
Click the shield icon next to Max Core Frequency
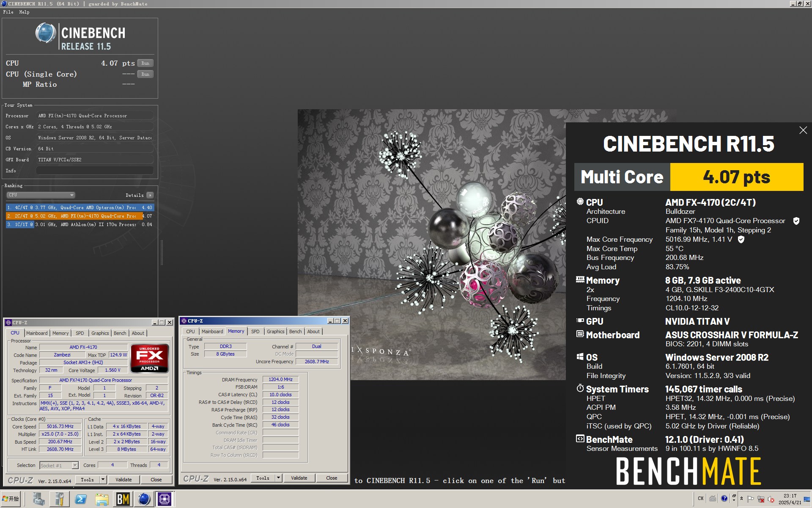[741, 240]
